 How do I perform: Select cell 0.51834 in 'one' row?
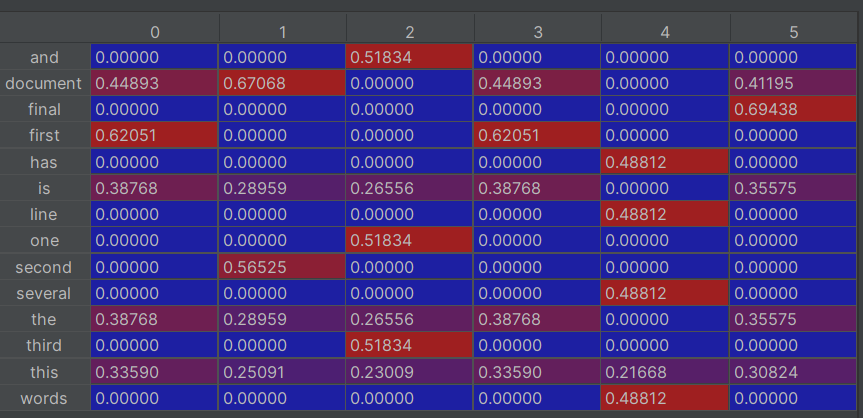(x=409, y=241)
